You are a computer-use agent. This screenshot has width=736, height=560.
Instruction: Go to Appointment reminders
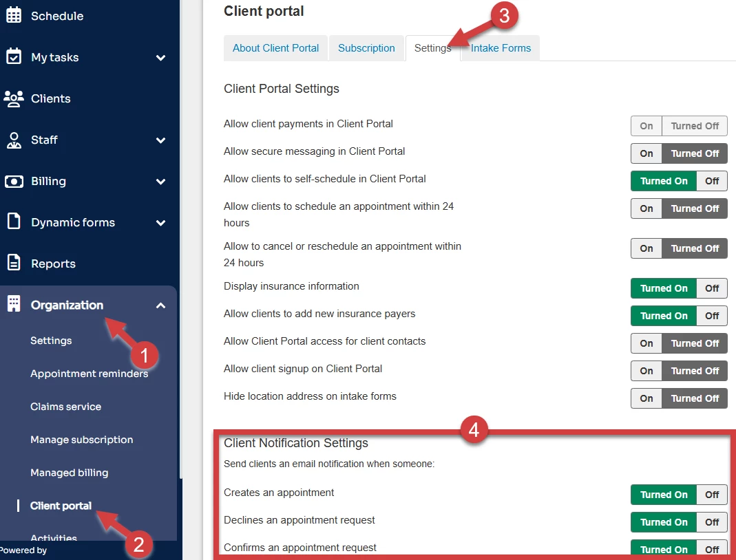coord(90,374)
